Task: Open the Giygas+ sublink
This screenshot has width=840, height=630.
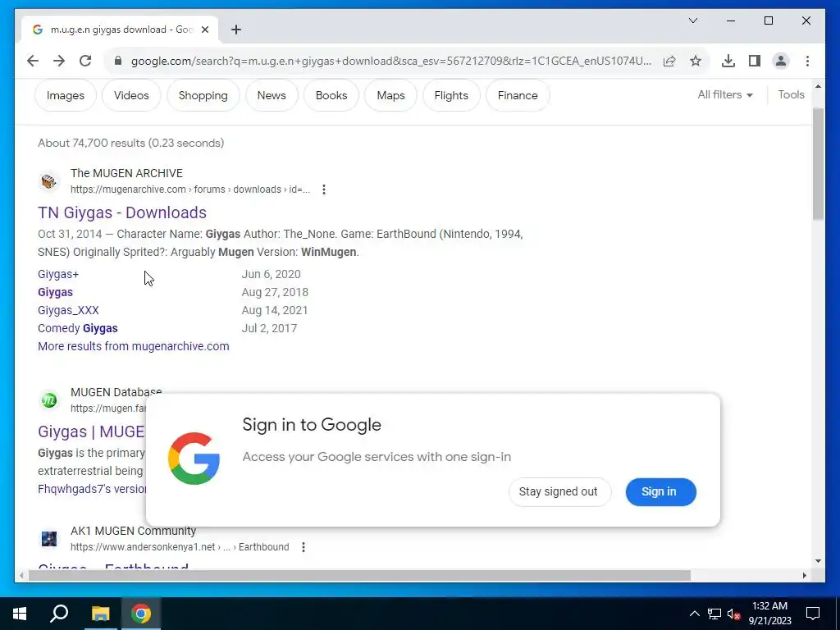Action: pos(58,274)
